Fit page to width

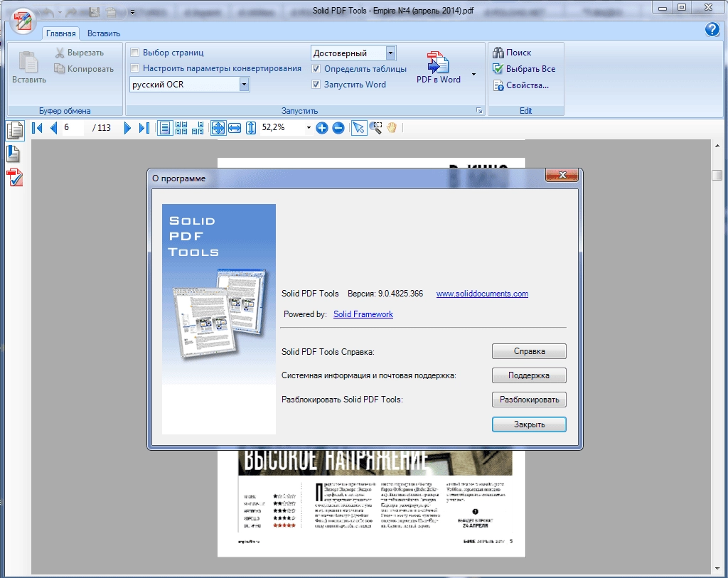(235, 128)
